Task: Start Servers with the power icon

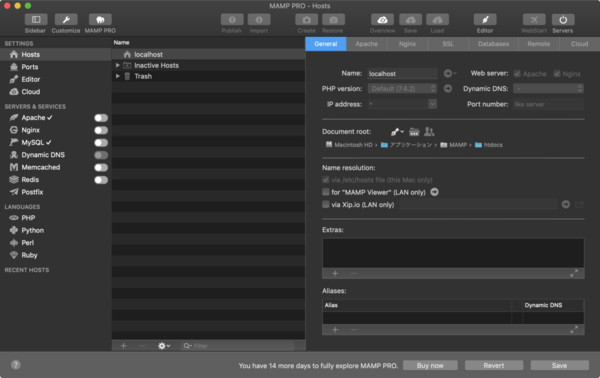Action: pyautogui.click(x=563, y=20)
